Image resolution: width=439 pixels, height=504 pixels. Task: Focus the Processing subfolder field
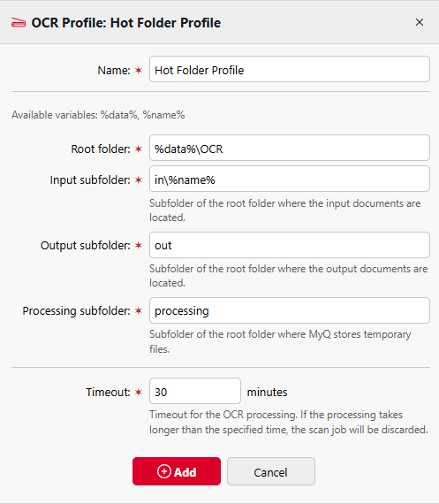290,310
